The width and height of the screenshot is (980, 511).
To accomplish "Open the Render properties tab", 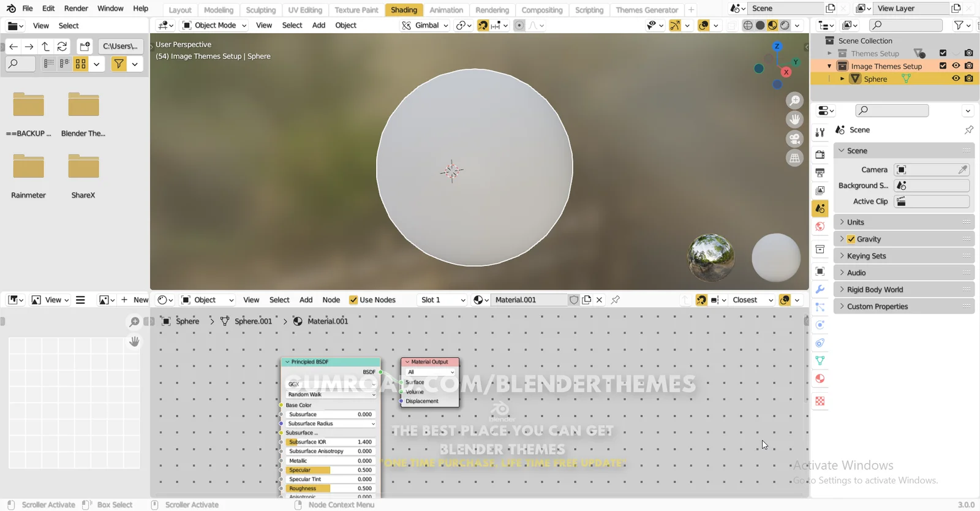I will pyautogui.click(x=820, y=154).
